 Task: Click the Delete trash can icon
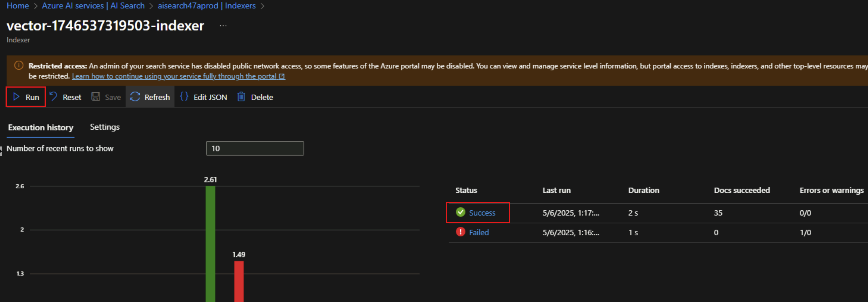(241, 97)
